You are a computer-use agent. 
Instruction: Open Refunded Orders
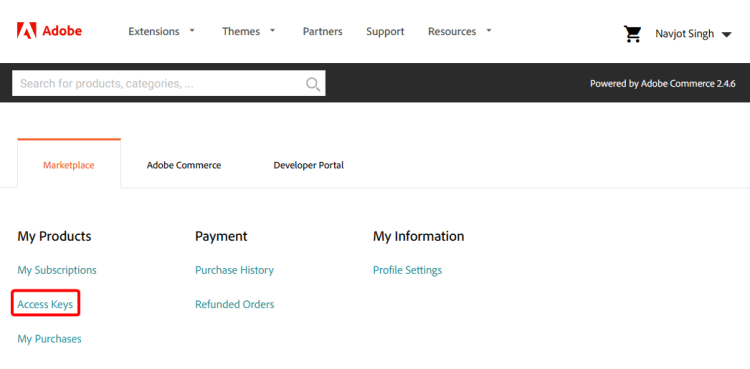[234, 304]
